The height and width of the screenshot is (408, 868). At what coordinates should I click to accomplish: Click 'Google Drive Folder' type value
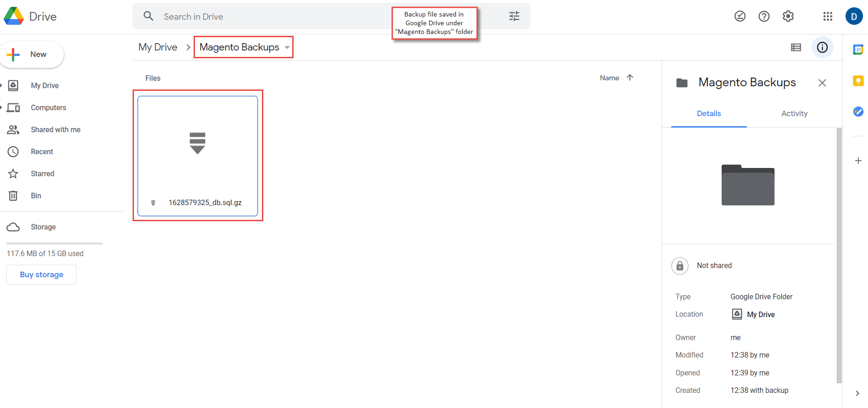(x=762, y=296)
